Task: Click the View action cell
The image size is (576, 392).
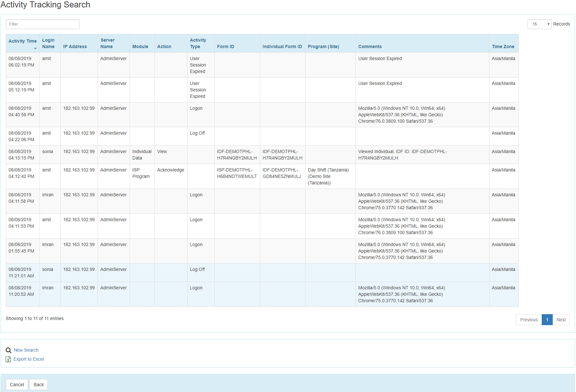Action: [171, 155]
